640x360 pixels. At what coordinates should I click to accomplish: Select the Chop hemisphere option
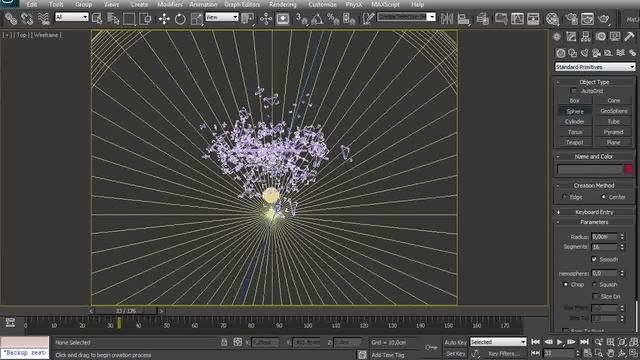[565, 284]
